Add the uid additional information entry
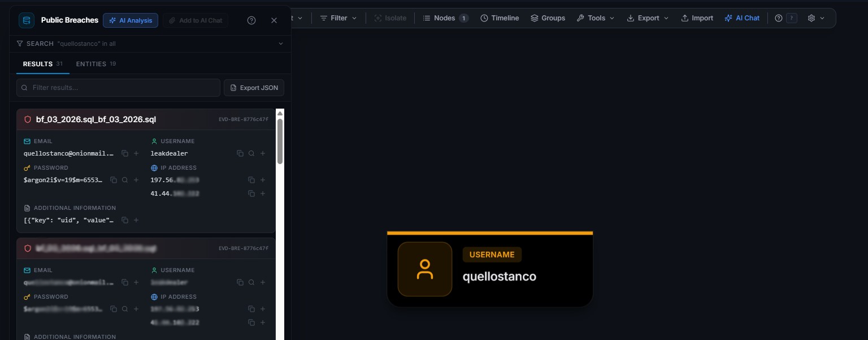 coord(136,220)
